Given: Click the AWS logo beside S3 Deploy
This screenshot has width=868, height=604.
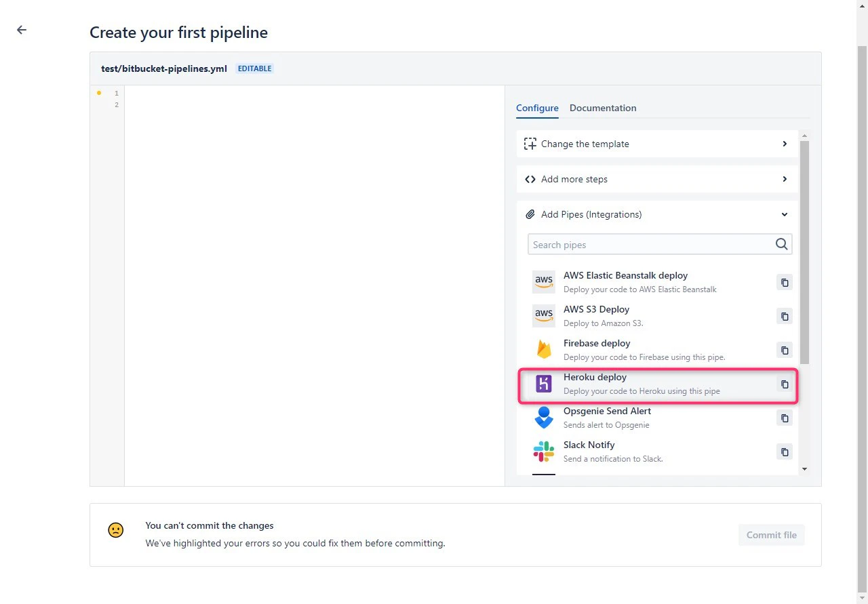Looking at the screenshot, I should click(544, 316).
